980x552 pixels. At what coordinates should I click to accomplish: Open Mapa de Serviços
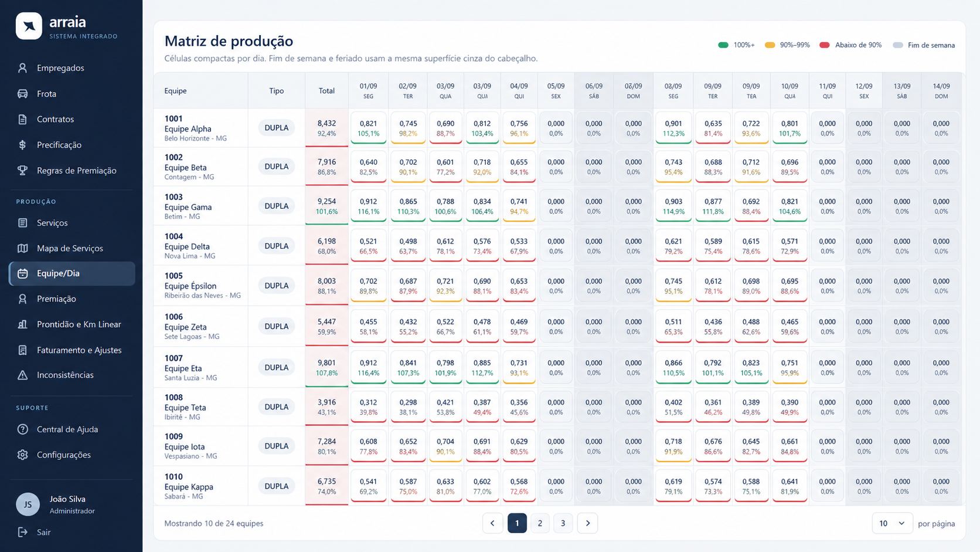(x=72, y=248)
